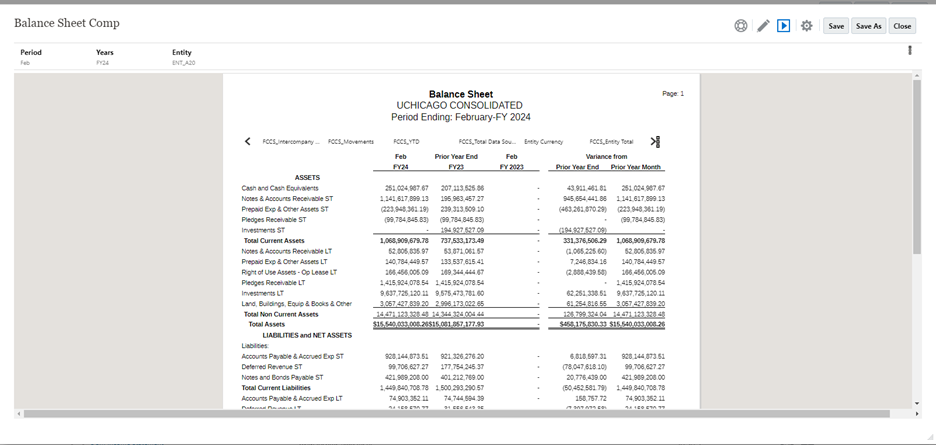Image resolution: width=936 pixels, height=445 pixels.
Task: Click the 'Prior Year End FY23' column header
Action: point(456,162)
